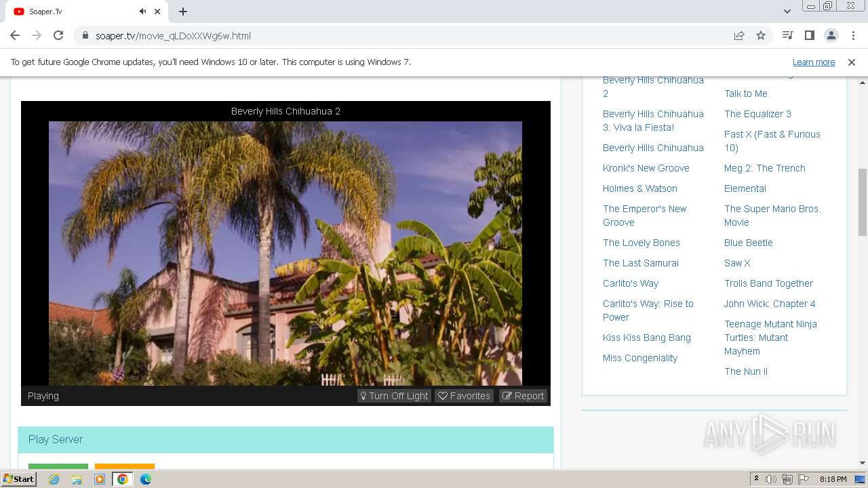Open Miss Congeniality link
The height and width of the screenshot is (488, 868).
(x=639, y=358)
